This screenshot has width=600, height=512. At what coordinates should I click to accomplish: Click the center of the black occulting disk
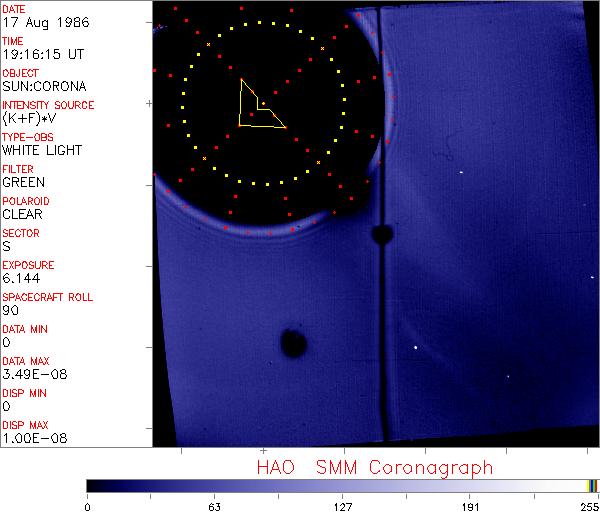[x=264, y=103]
